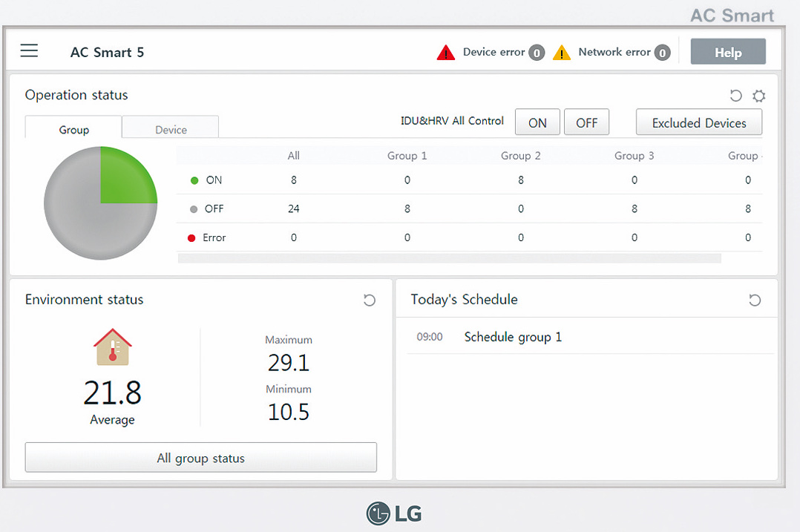
Task: Click the house thermometer temperature icon
Action: pyautogui.click(x=113, y=347)
